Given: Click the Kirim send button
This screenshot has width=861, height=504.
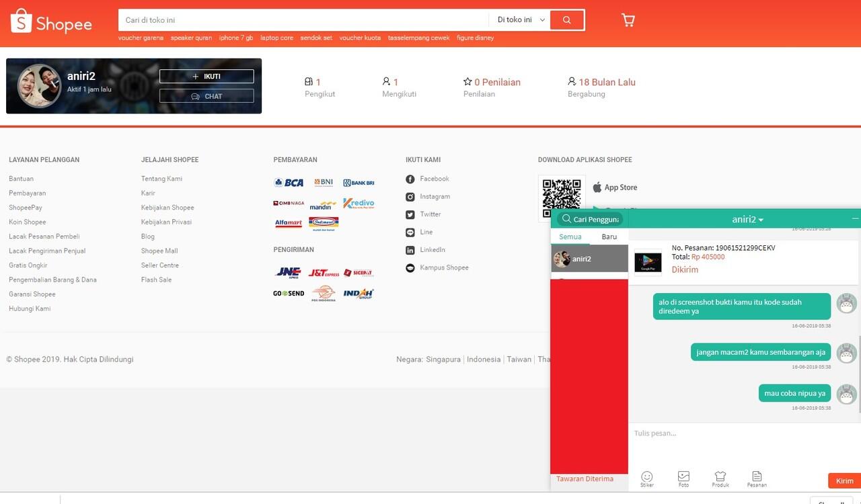Looking at the screenshot, I should [844, 480].
